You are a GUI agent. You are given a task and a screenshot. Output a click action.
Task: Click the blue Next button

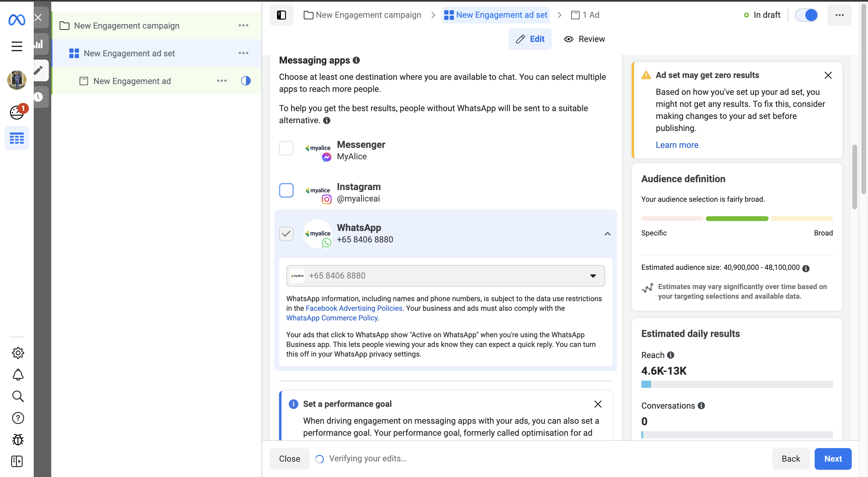pyautogui.click(x=833, y=459)
